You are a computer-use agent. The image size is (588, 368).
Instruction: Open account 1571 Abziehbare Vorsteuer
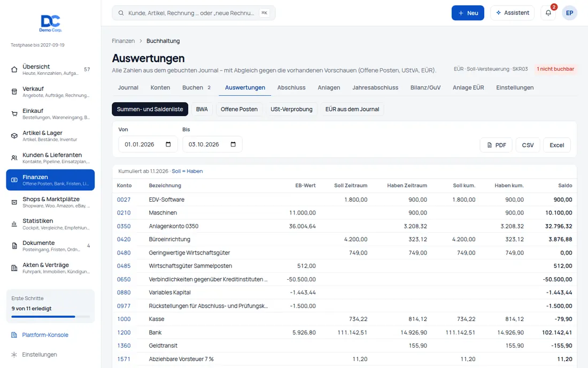(x=124, y=359)
